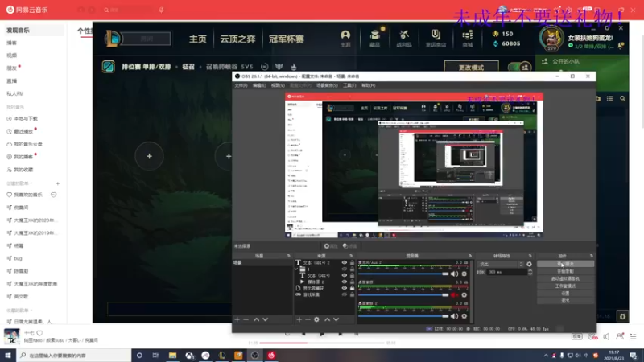Click the lock icon of display capture source

coord(352,288)
